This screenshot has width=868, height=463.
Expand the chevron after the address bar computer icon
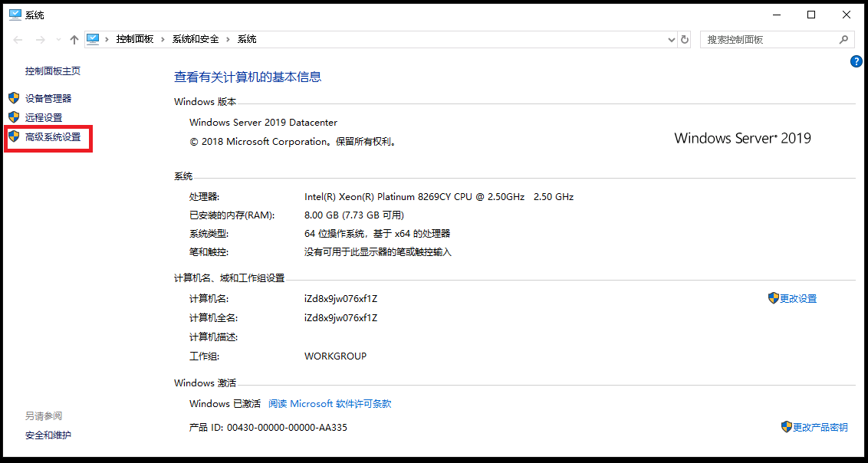(107, 40)
